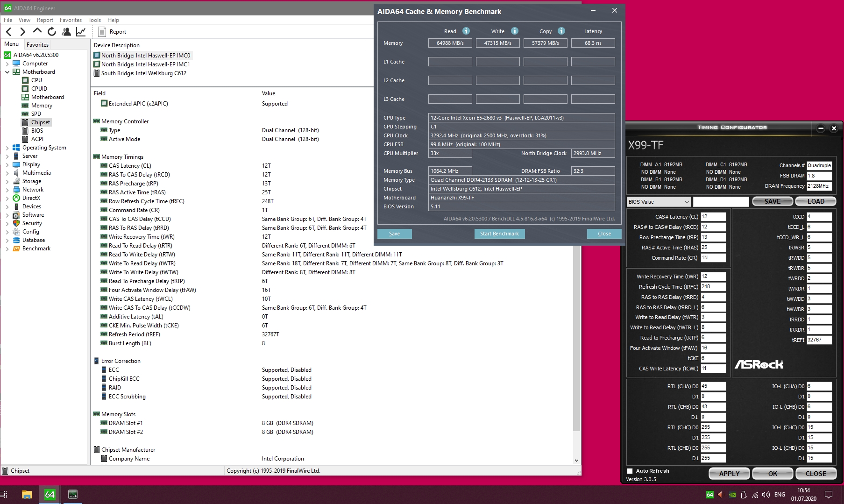Open the Favorites menu
This screenshot has height=504, width=844.
click(71, 20)
